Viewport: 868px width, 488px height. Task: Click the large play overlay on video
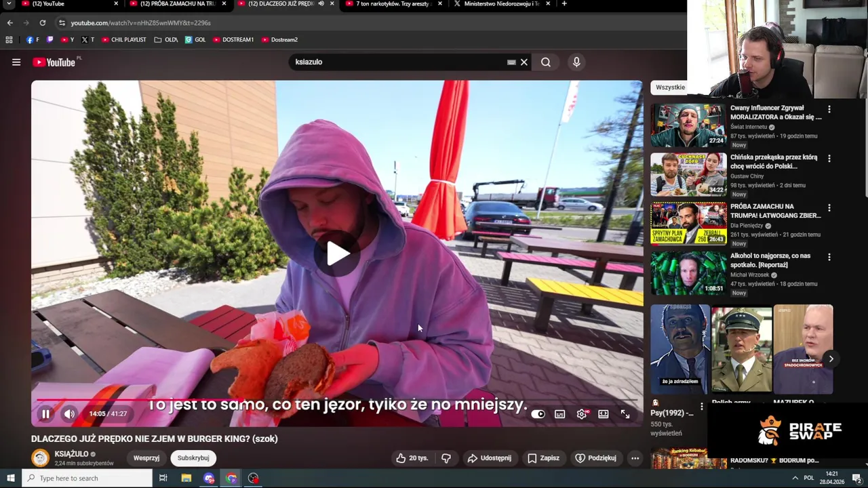(x=337, y=253)
